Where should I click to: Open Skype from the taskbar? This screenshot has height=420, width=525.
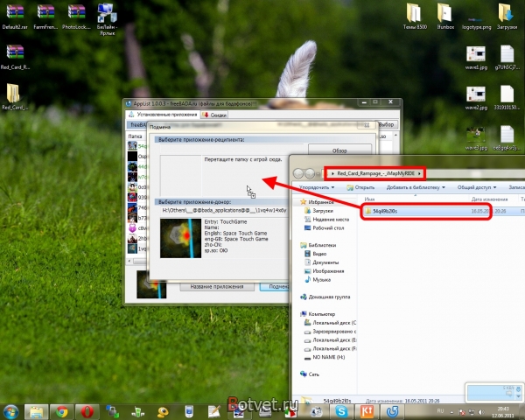pyautogui.click(x=395, y=409)
